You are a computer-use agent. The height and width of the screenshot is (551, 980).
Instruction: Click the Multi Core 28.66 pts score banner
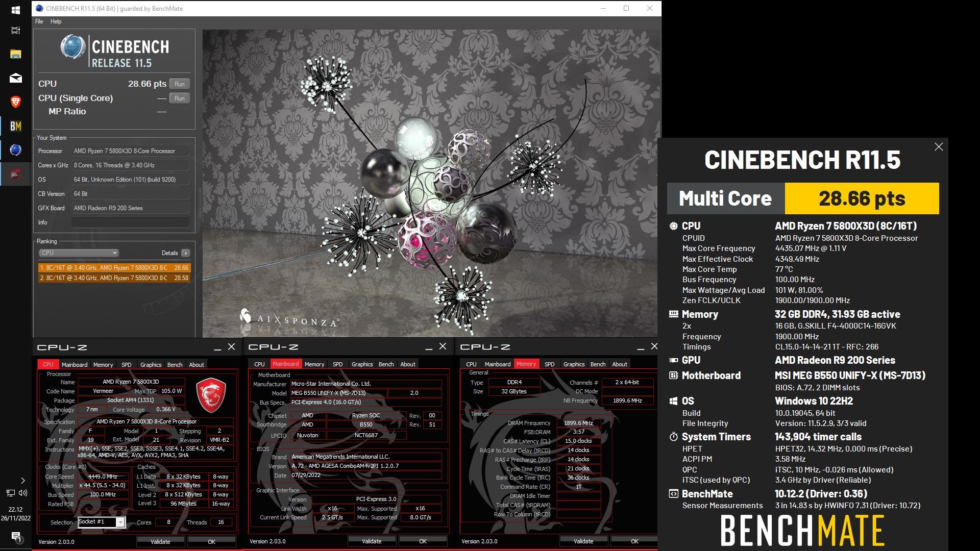(x=803, y=198)
